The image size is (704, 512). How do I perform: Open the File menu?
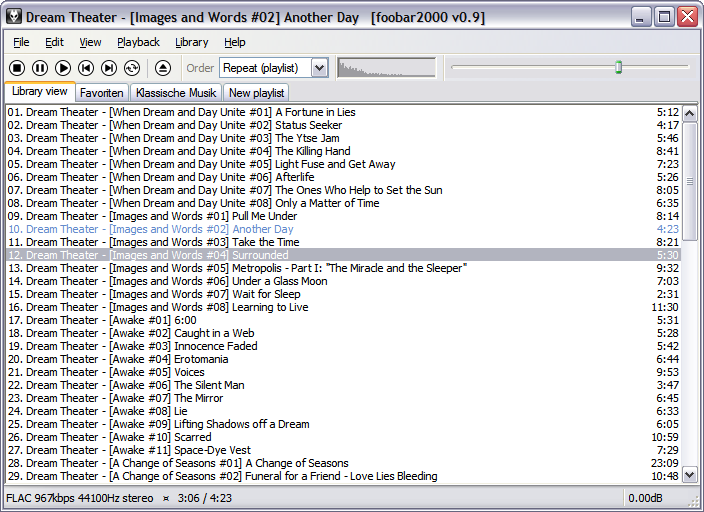(21, 42)
